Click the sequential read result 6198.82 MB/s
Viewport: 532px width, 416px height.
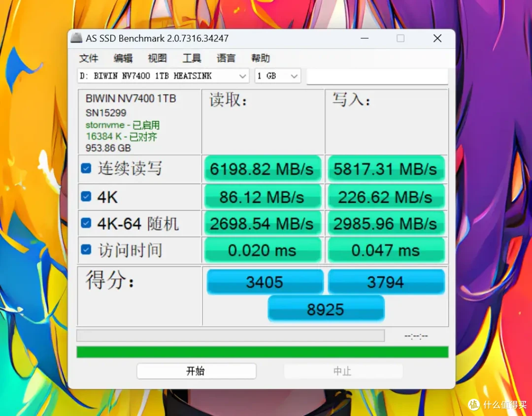pyautogui.click(x=262, y=169)
